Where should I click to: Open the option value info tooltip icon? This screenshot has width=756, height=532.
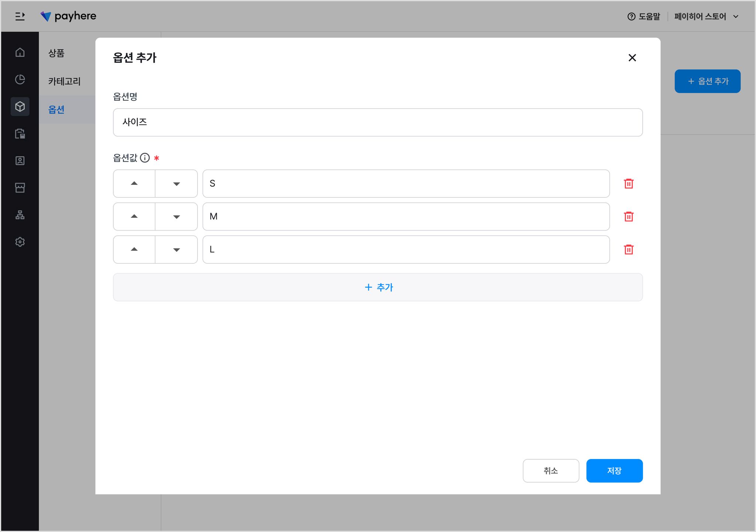145,158
